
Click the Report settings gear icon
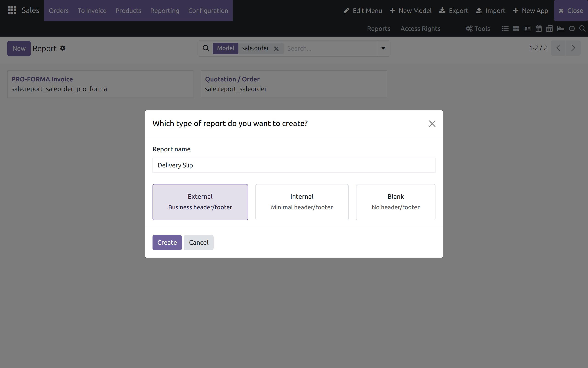click(x=63, y=49)
